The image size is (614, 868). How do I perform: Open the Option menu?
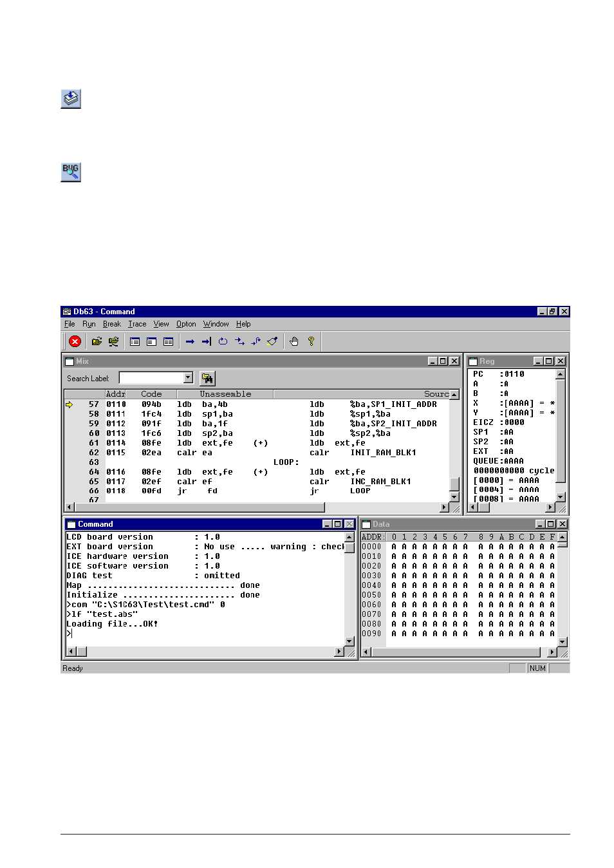pos(186,324)
